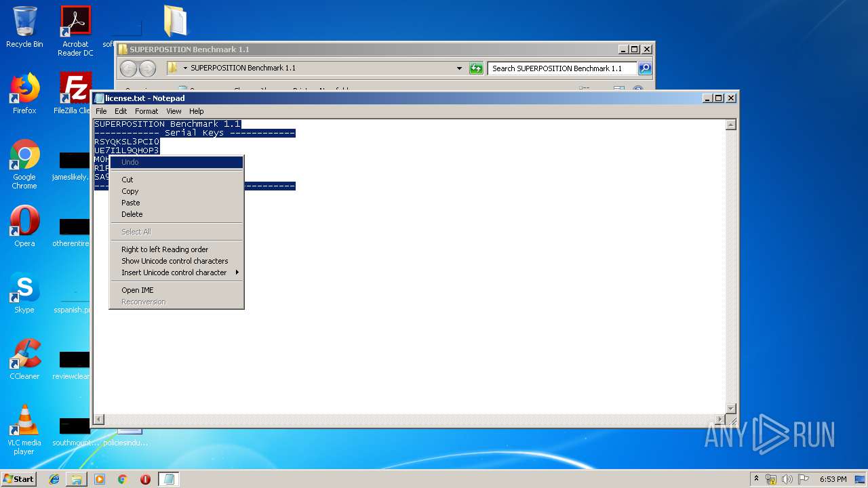
Task: Click the Start button
Action: point(19,479)
